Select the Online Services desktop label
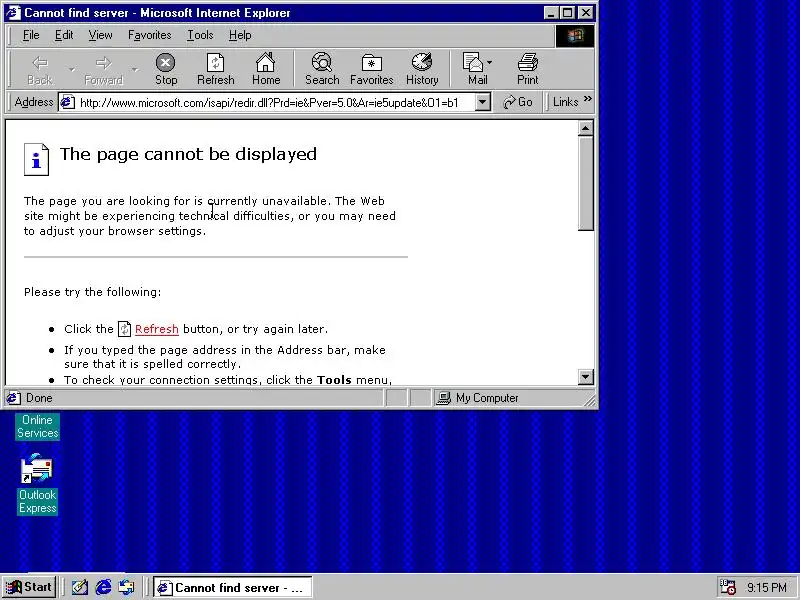This screenshot has width=800, height=600. [37, 427]
